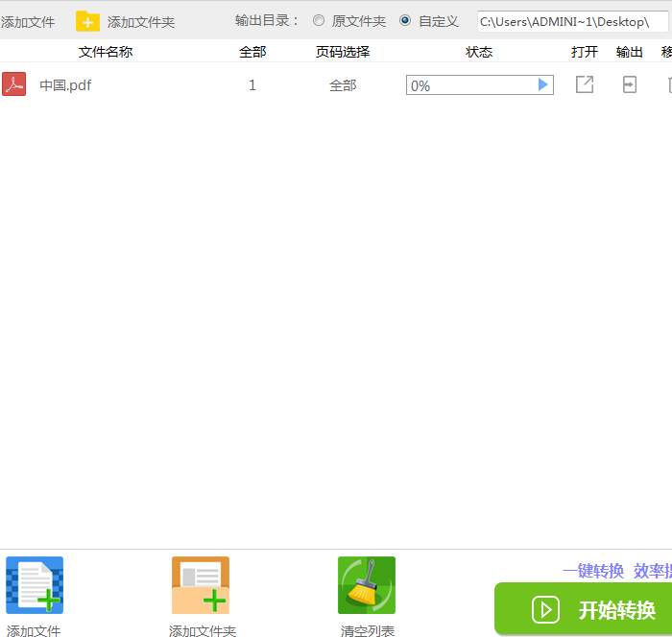Click the green 开始转换 button
This screenshot has height=637, width=672.
(x=584, y=609)
